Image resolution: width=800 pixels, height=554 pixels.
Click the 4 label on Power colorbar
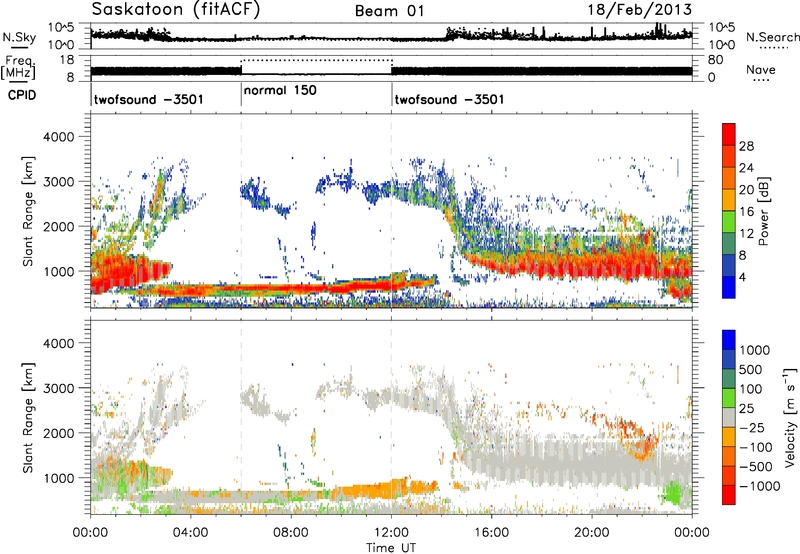coord(742,277)
